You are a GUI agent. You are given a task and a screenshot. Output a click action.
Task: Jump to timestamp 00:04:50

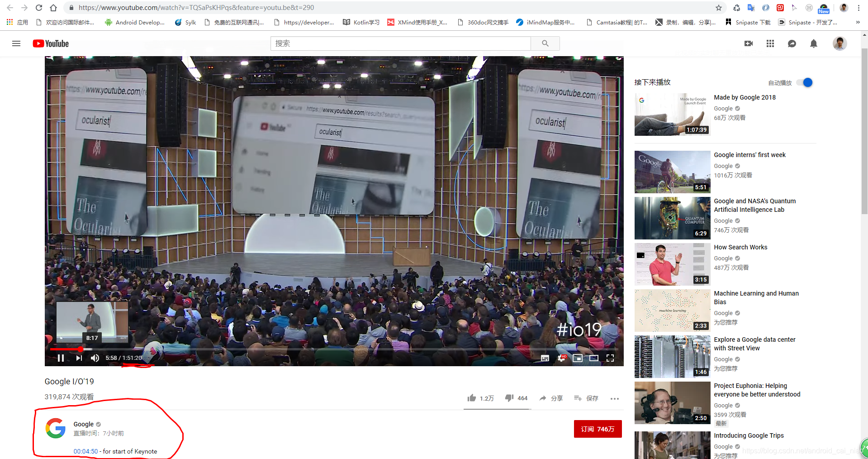(x=85, y=451)
